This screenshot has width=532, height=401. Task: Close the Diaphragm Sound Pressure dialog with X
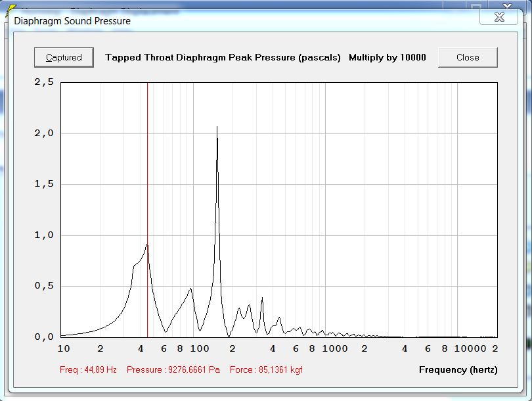[x=499, y=17]
